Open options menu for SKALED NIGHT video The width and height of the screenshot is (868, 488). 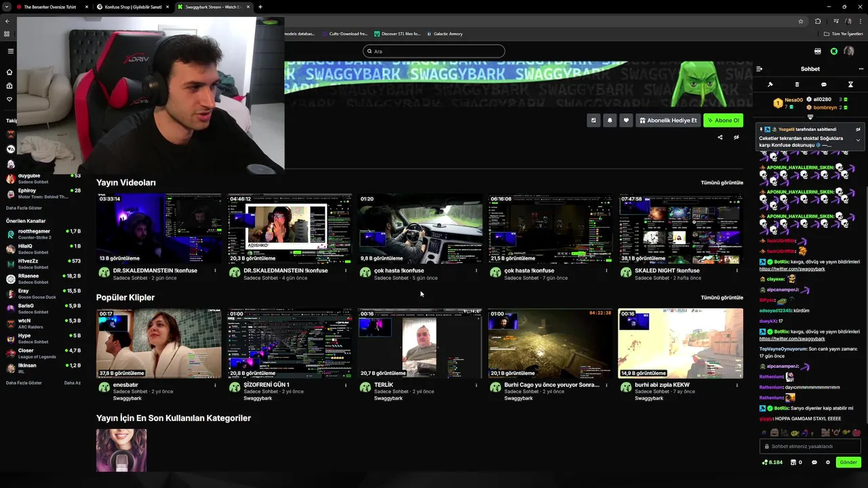[x=736, y=270]
